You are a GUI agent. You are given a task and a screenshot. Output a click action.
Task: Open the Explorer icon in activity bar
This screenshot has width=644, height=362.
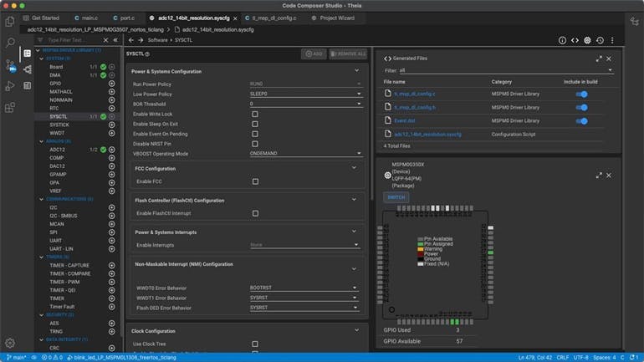(10, 22)
